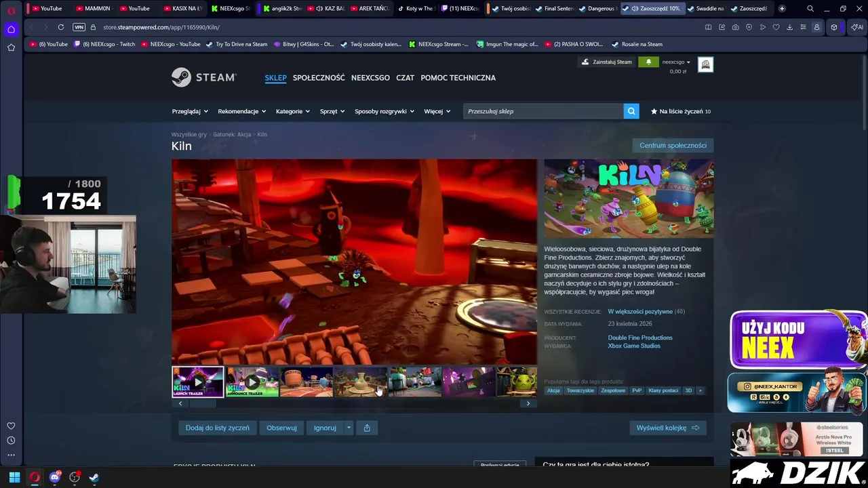Click the browser snapshot camera icon
Viewport: 868px width, 488px height.
tap(735, 27)
